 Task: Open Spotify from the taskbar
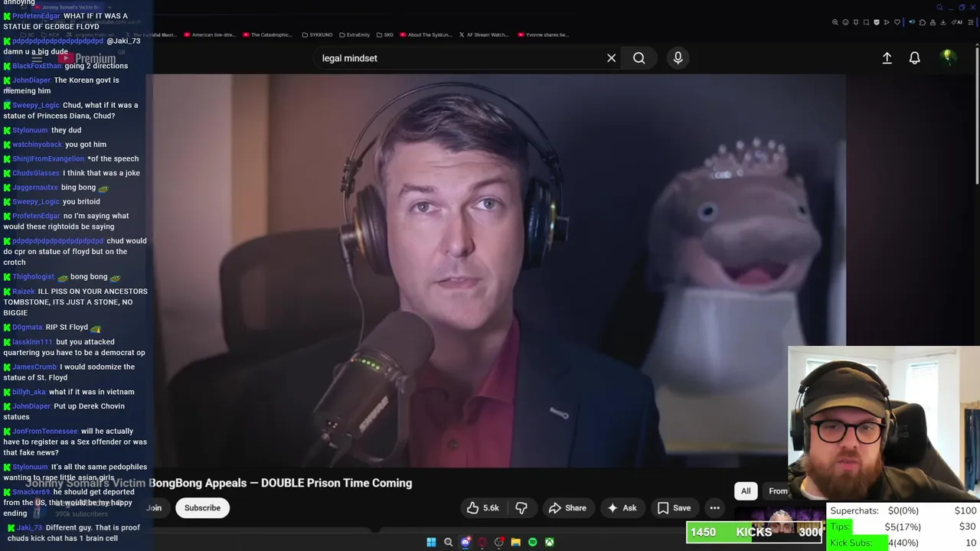pyautogui.click(x=532, y=542)
